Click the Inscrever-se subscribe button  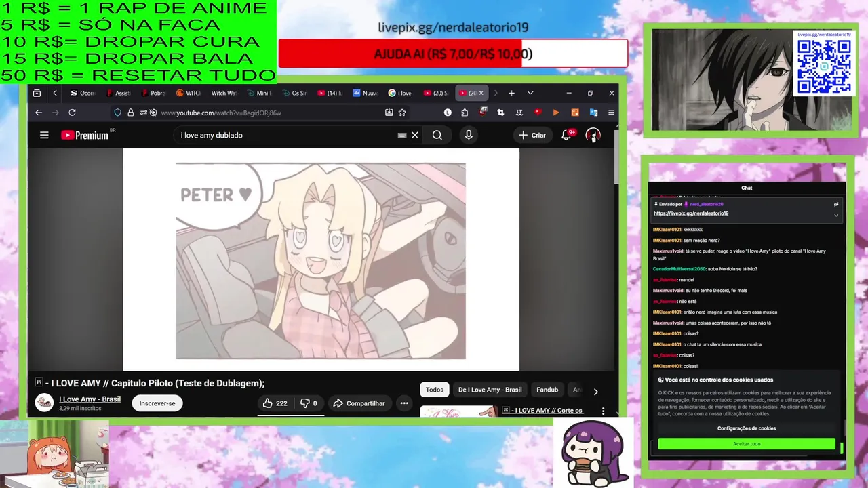[157, 403]
